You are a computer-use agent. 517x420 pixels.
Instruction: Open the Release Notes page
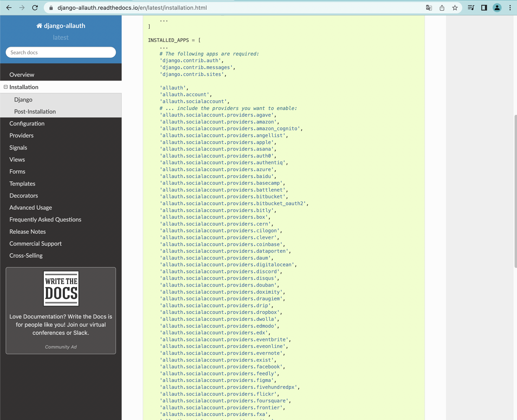61,231
